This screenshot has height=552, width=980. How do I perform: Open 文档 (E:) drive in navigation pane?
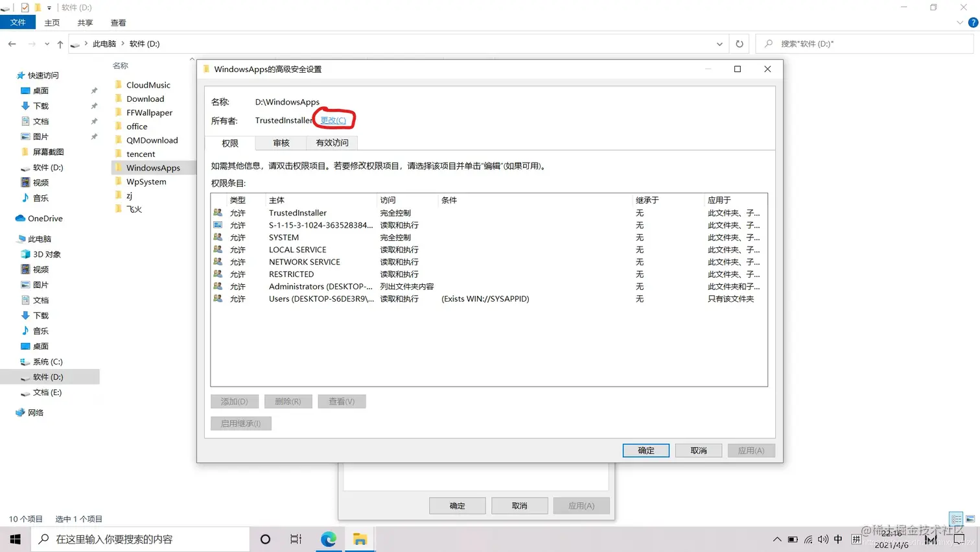coord(47,392)
